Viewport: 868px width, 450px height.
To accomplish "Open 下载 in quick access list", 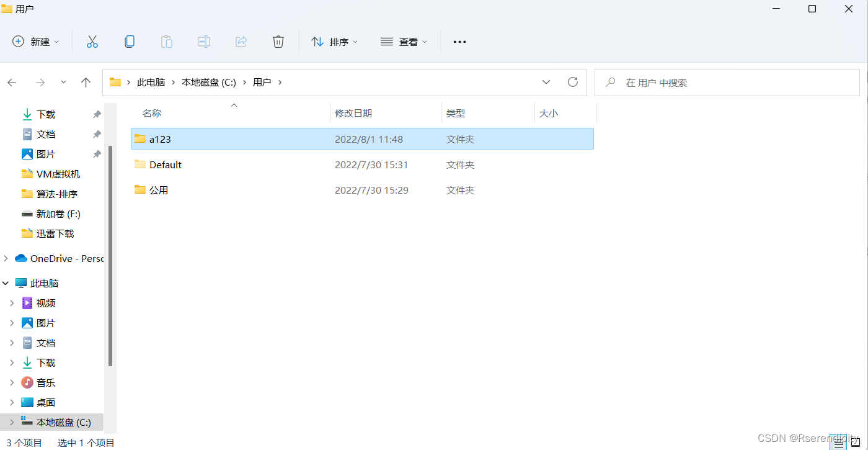I will click(x=46, y=114).
